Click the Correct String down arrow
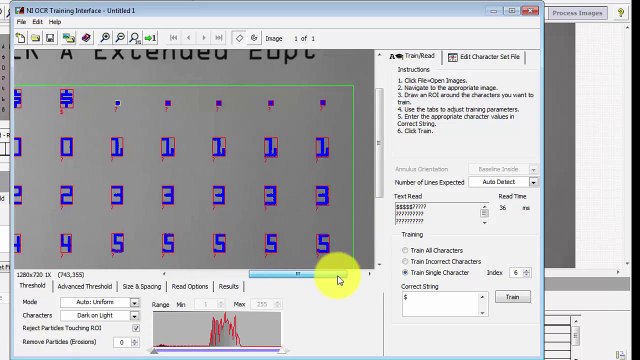The width and height of the screenshot is (640, 360). tap(482, 313)
